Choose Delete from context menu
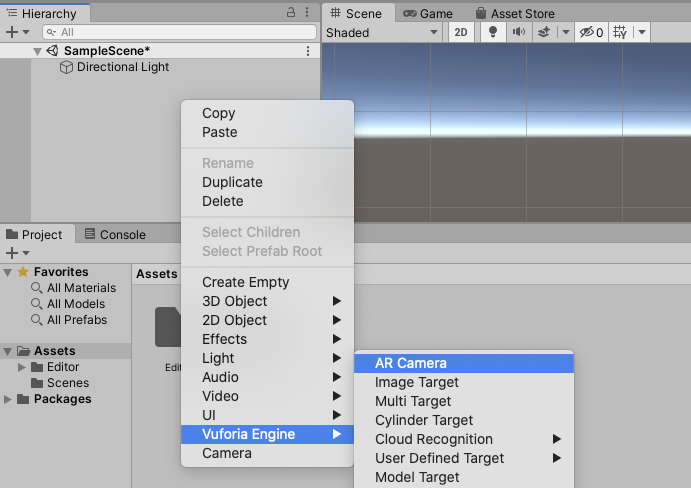Viewport: 691px width, 488px height. pyautogui.click(x=267, y=201)
